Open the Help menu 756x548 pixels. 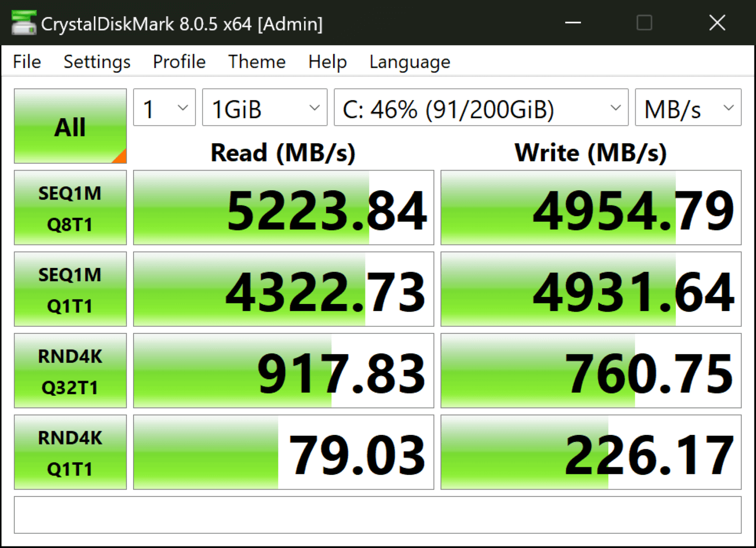tap(327, 62)
